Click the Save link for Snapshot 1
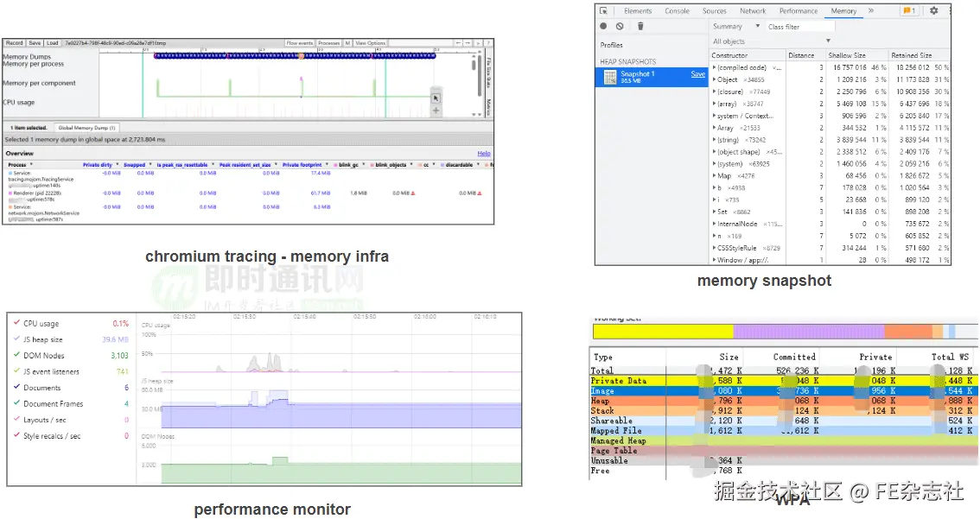 point(697,74)
